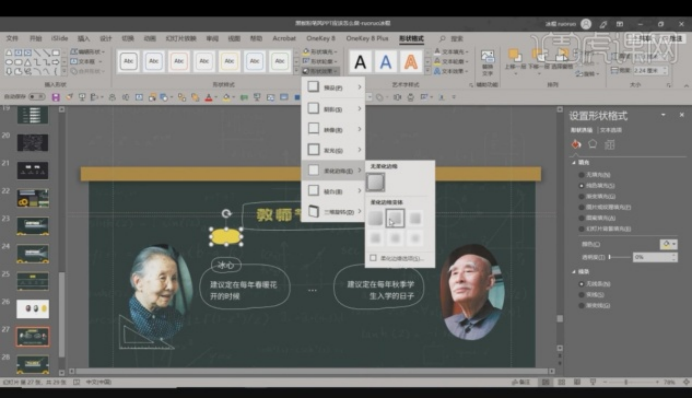Open the 形状轮廓 dropdown

(320, 61)
